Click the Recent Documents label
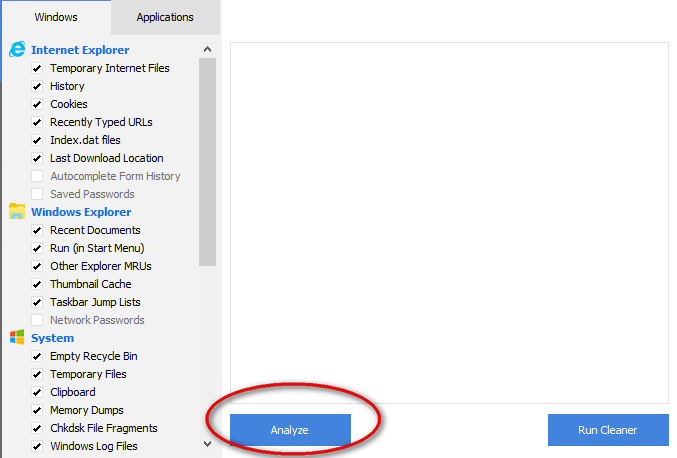677x458 pixels. [95, 230]
